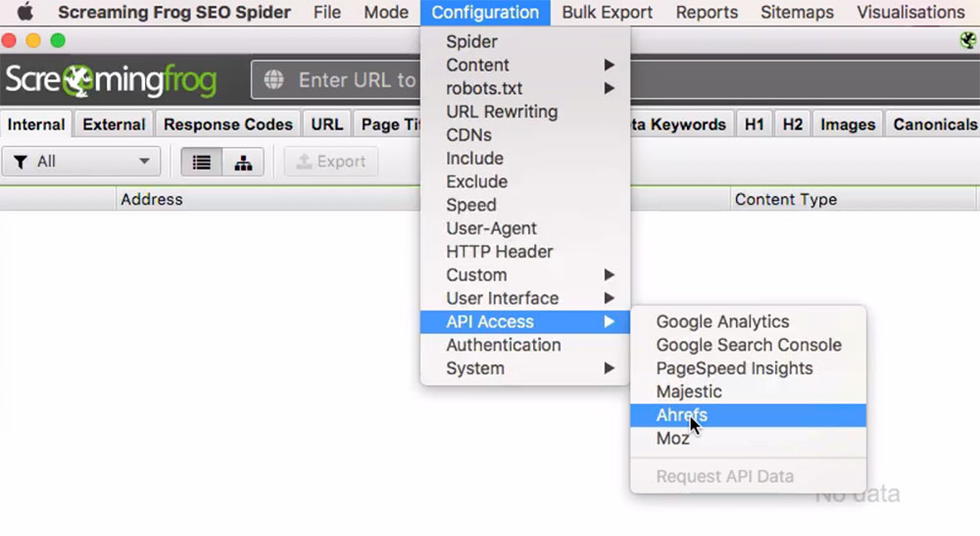
Task: Click the Screaming Frog logo
Action: click(112, 80)
